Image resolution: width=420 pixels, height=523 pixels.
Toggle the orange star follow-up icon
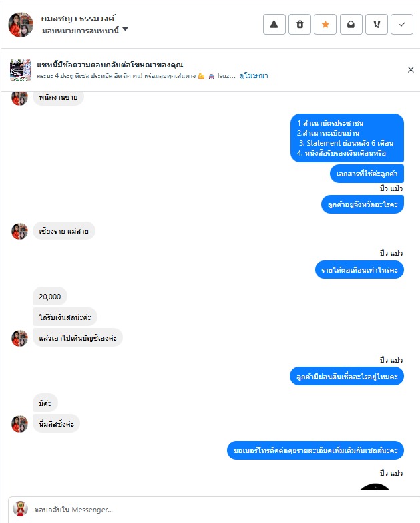325,24
